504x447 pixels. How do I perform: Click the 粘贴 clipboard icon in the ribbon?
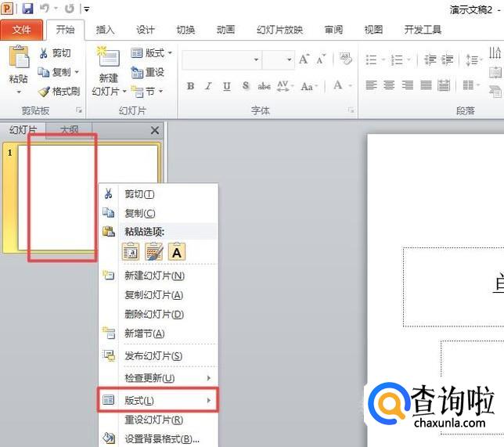[19, 57]
